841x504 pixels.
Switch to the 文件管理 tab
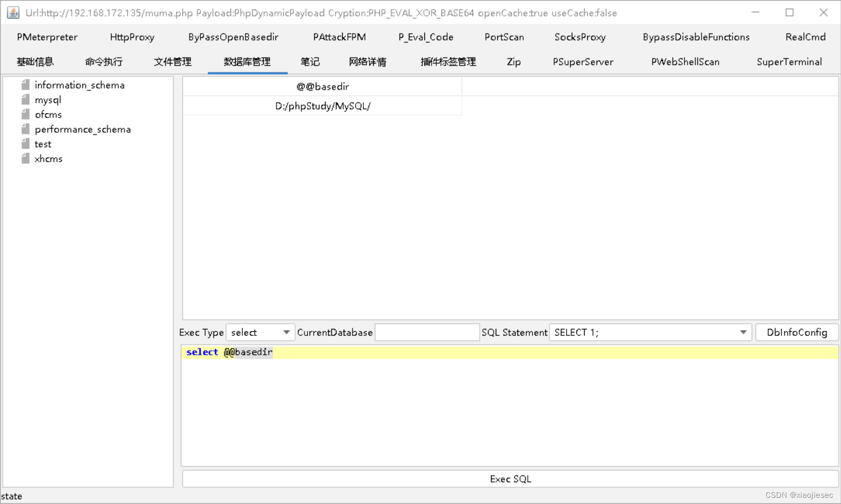(173, 62)
